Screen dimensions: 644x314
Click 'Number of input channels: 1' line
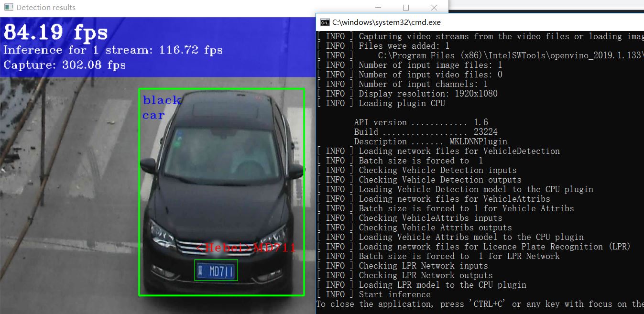402,84
